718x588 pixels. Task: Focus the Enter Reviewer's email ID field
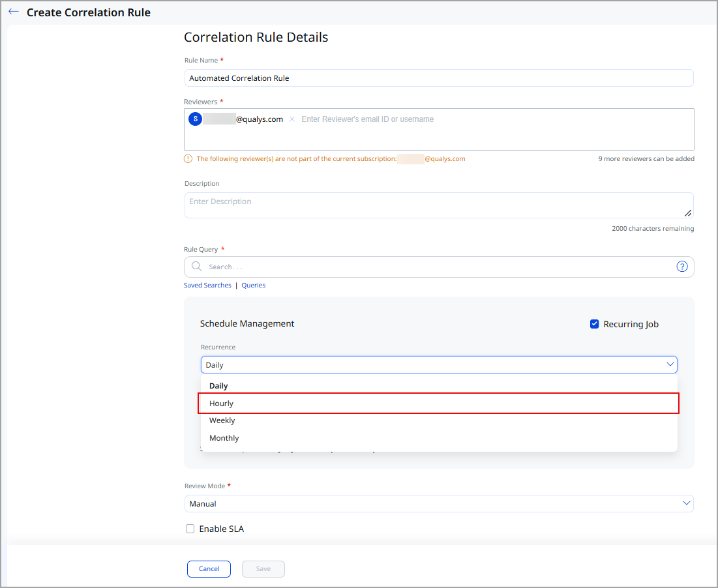367,119
